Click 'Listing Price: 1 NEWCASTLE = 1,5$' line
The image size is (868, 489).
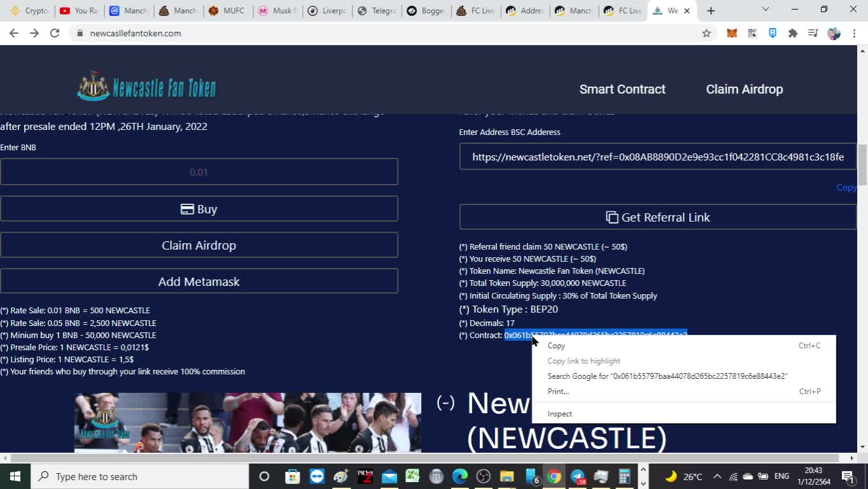[67, 359]
